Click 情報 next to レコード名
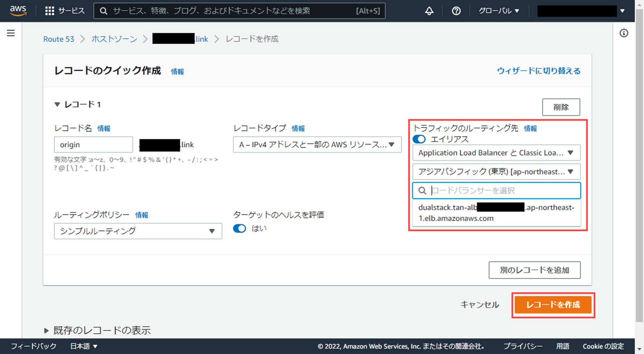This screenshot has width=644, height=354. tap(104, 129)
